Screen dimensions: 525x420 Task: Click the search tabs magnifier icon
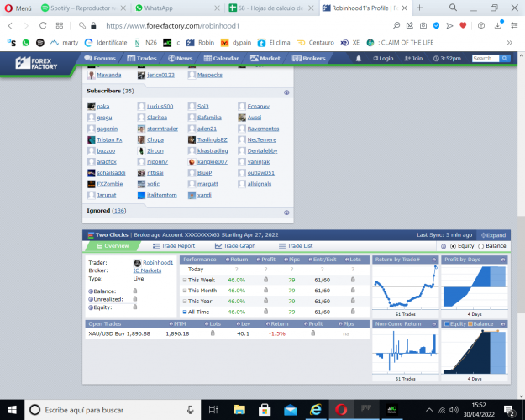point(453,8)
